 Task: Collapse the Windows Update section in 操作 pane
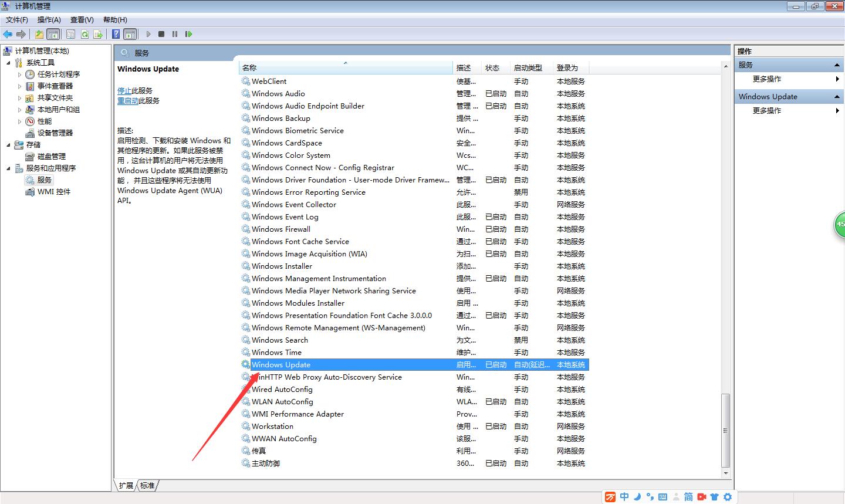pyautogui.click(x=837, y=97)
